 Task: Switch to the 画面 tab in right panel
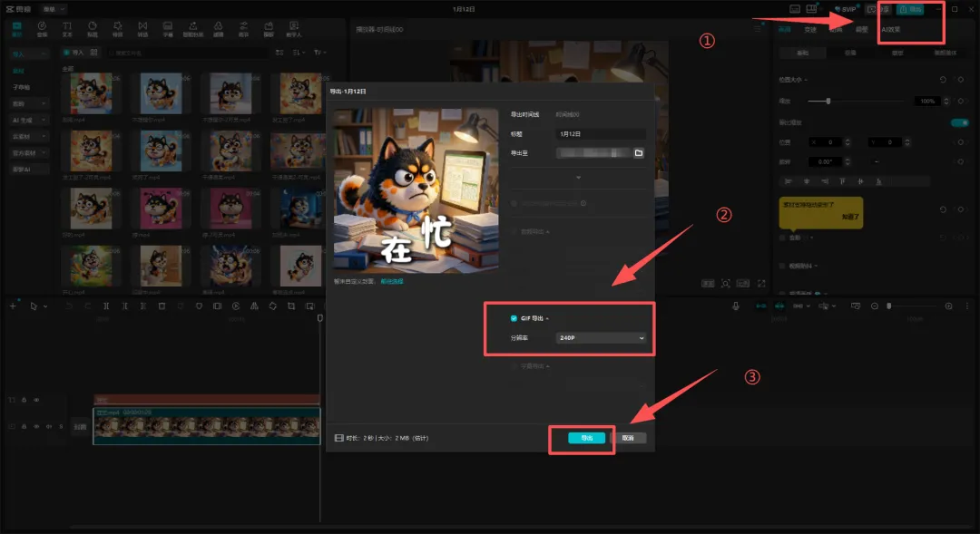click(784, 29)
